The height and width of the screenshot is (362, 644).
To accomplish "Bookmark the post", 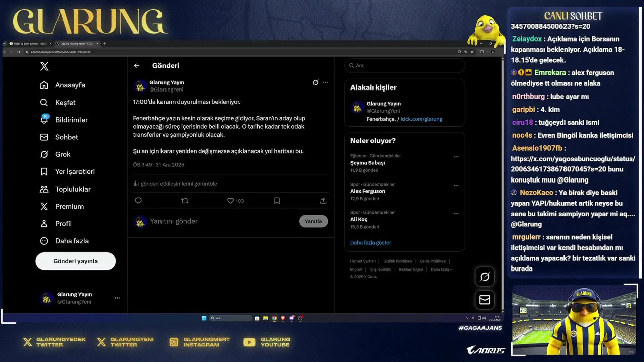I will click(277, 201).
